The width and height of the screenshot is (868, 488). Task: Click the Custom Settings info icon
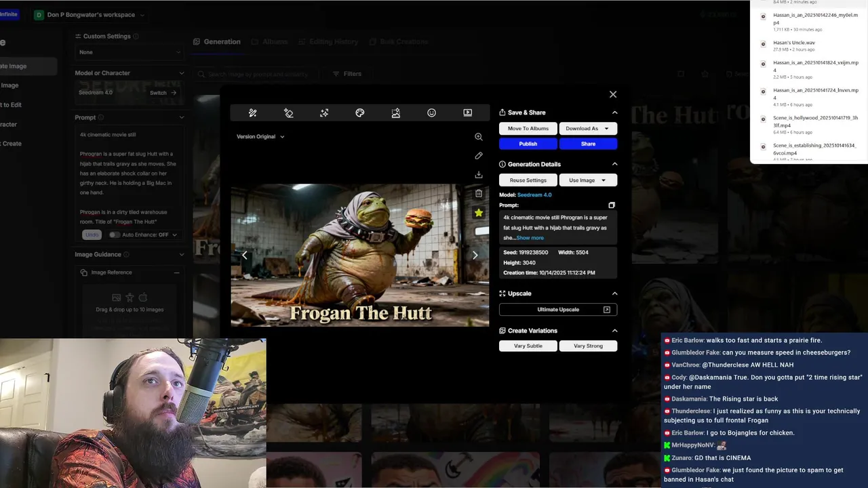136,37
